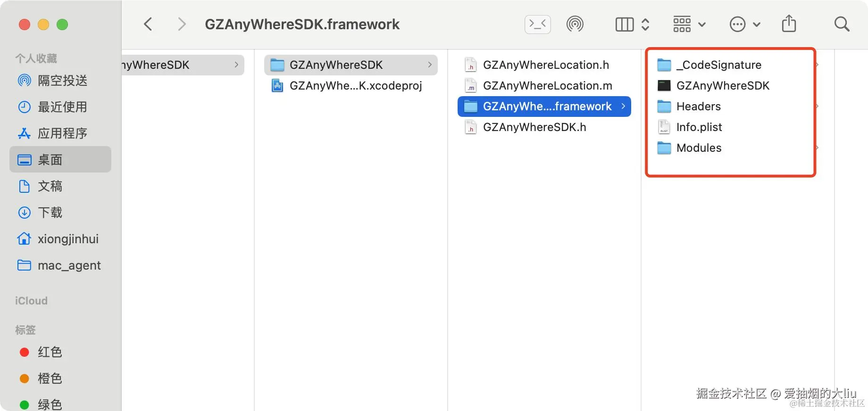Select GZAnyWhereSDK.h header file
This screenshot has height=411, width=868.
(544, 127)
